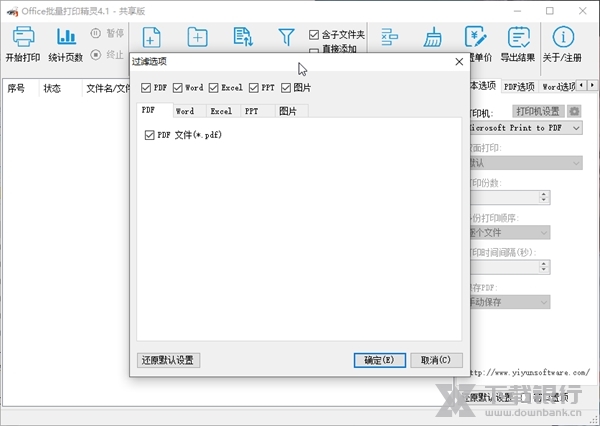
Task: Click the add file icon in toolbar
Action: [152, 37]
